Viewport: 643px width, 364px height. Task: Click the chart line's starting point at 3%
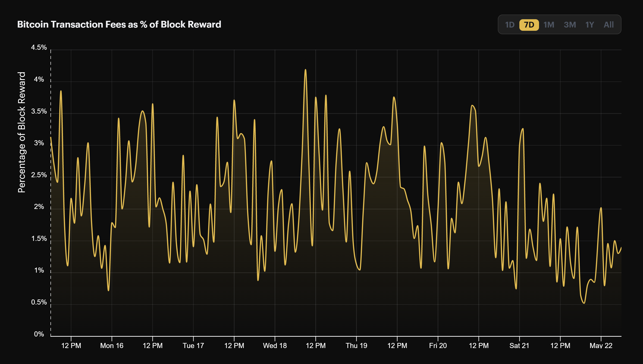51,137
